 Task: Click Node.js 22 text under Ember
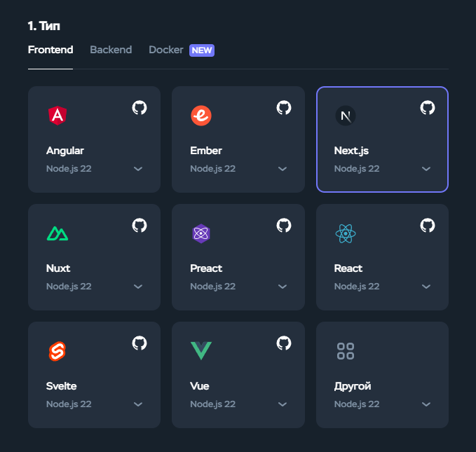(x=213, y=169)
